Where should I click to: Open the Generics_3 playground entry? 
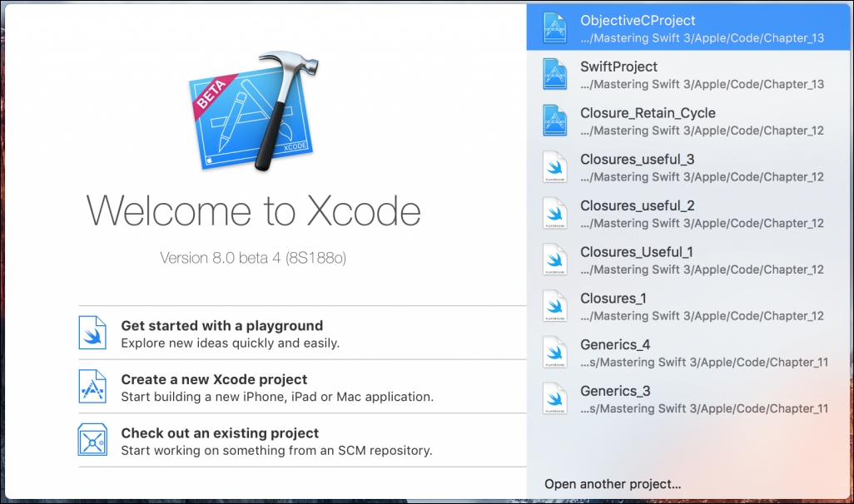[688, 398]
